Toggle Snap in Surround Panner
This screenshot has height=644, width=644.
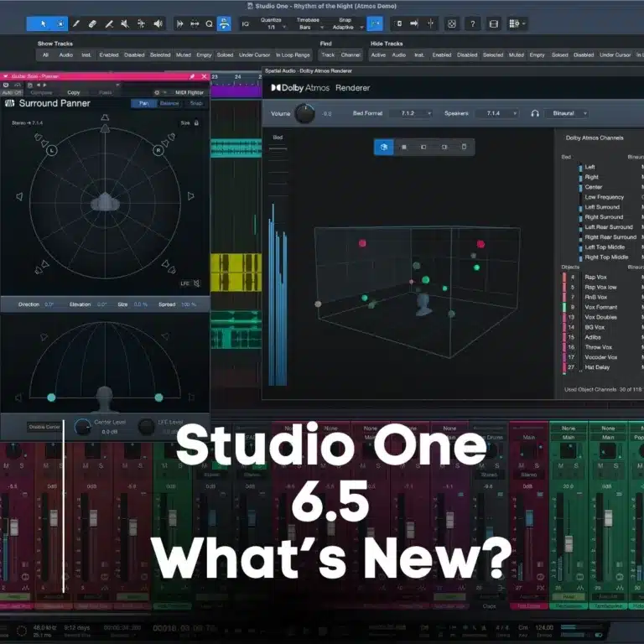tap(196, 103)
